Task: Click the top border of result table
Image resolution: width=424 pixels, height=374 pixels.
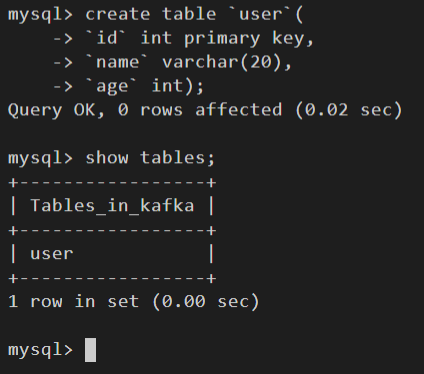Action: click(x=112, y=182)
